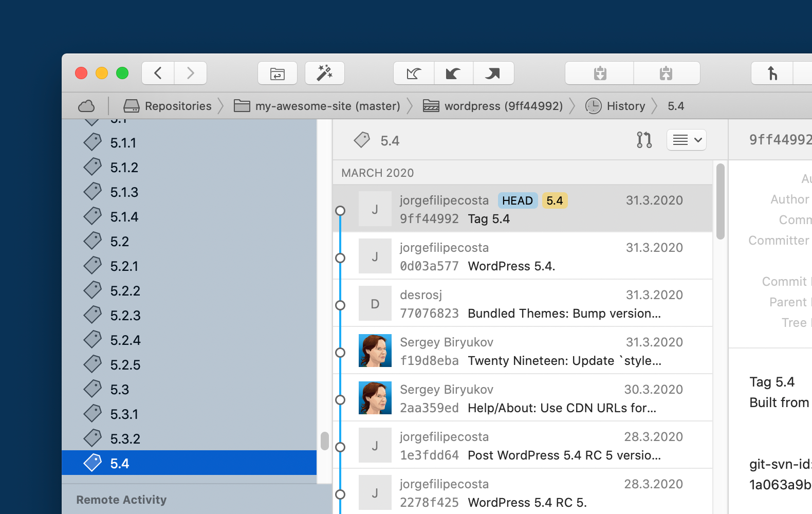Image resolution: width=812 pixels, height=514 pixels.
Task: Click the apply stash toolbar icon
Action: tap(666, 74)
